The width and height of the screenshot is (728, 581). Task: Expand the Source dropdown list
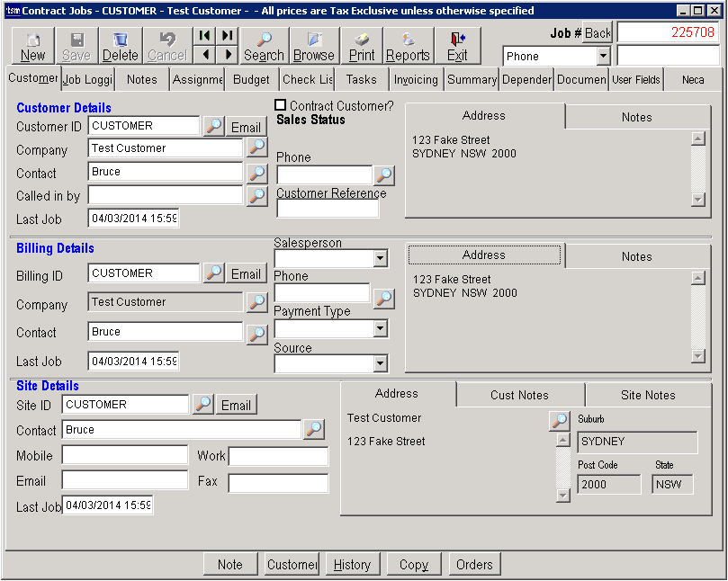380,364
